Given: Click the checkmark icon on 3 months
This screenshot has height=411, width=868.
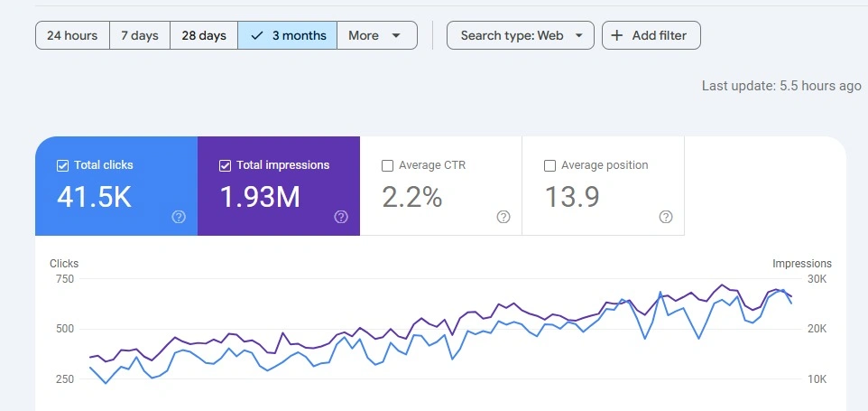Looking at the screenshot, I should tap(256, 35).
